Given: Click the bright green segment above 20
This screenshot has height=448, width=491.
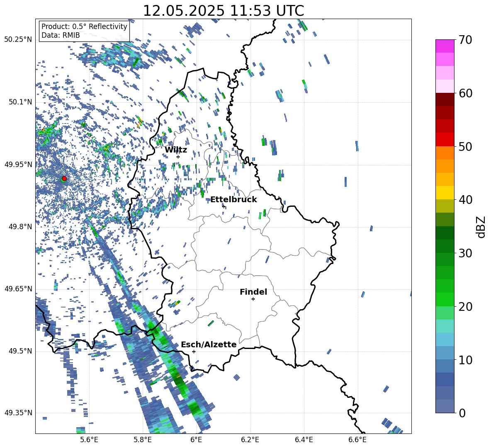Looking at the screenshot, I should click(x=445, y=299).
